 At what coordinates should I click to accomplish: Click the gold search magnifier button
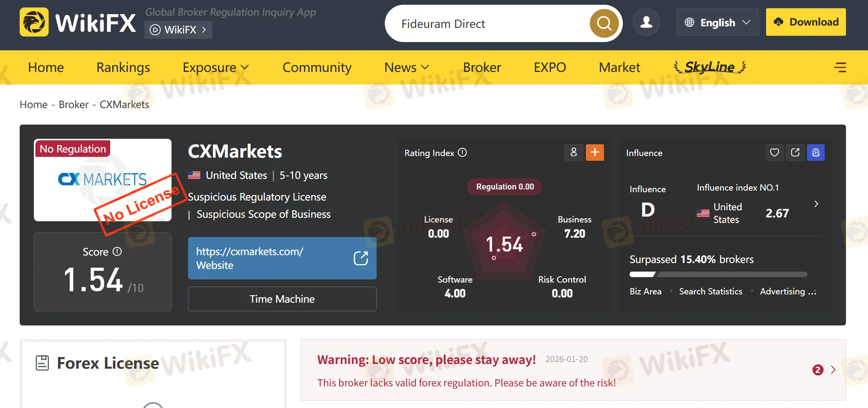point(604,24)
